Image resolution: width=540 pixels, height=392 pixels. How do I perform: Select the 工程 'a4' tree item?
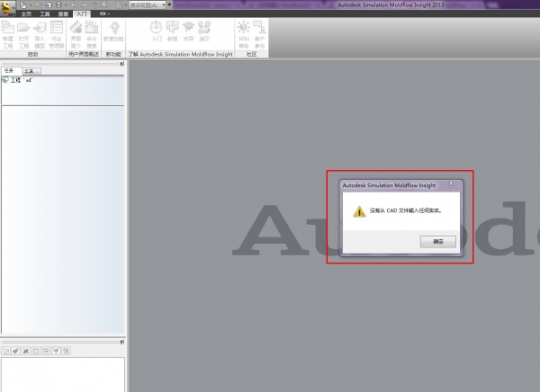pos(17,80)
